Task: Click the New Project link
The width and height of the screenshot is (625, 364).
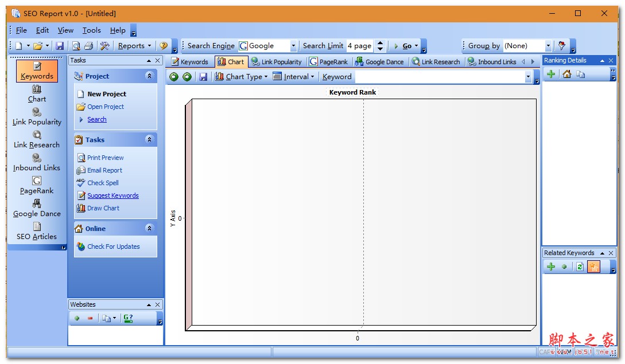Action: coord(107,94)
